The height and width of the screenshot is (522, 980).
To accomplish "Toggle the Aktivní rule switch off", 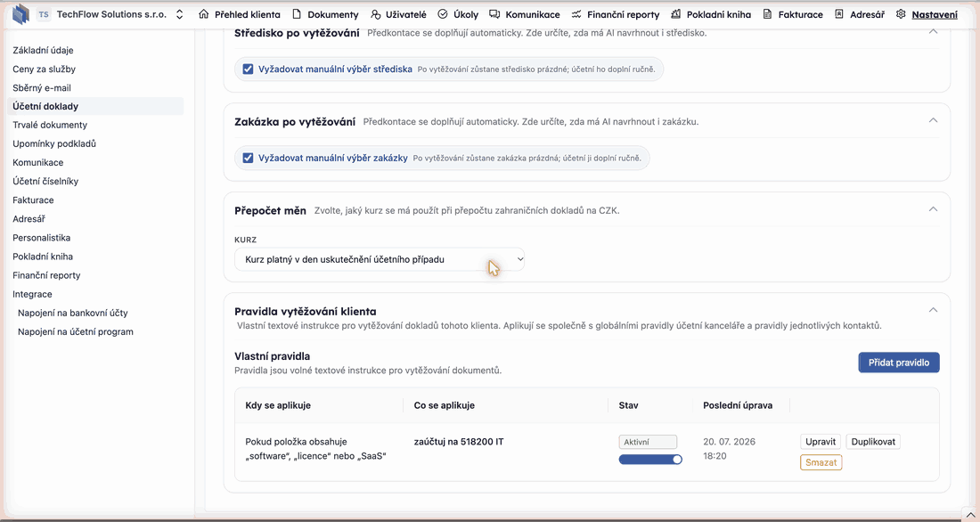I will click(650, 460).
